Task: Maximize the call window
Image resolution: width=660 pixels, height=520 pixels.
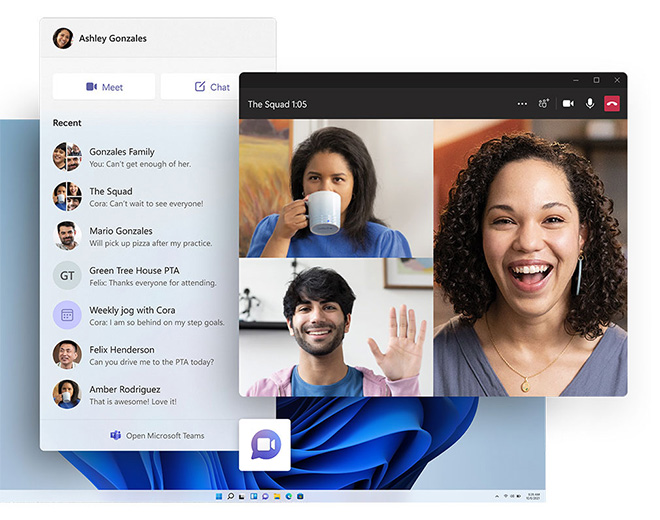Action: coord(596,80)
